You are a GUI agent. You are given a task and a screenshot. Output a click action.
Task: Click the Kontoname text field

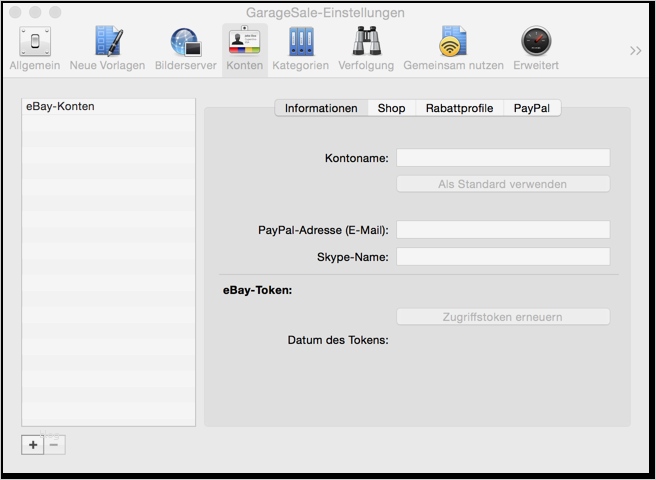503,158
